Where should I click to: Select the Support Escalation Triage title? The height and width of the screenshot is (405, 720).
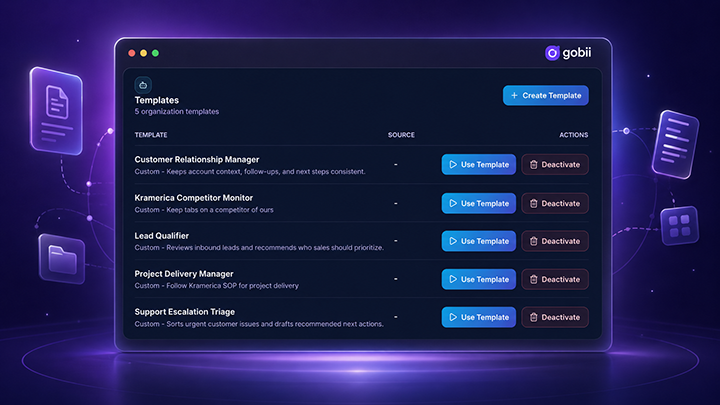pyautogui.click(x=185, y=312)
